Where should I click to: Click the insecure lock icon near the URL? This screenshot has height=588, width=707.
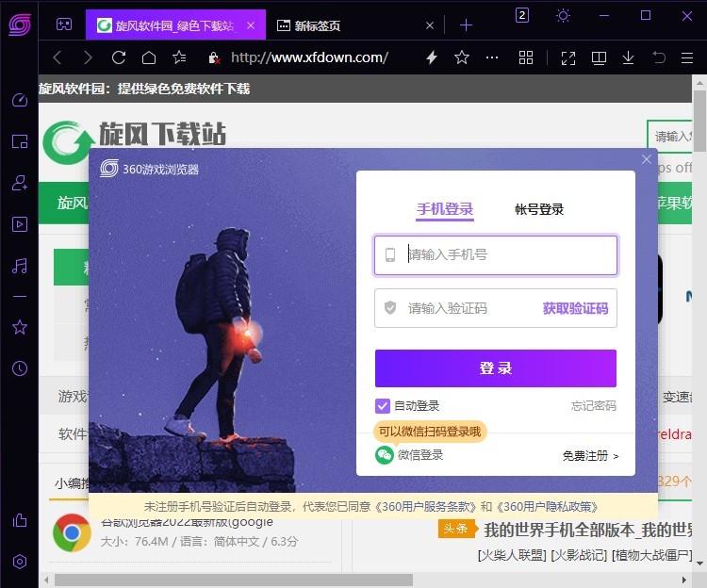(214, 57)
